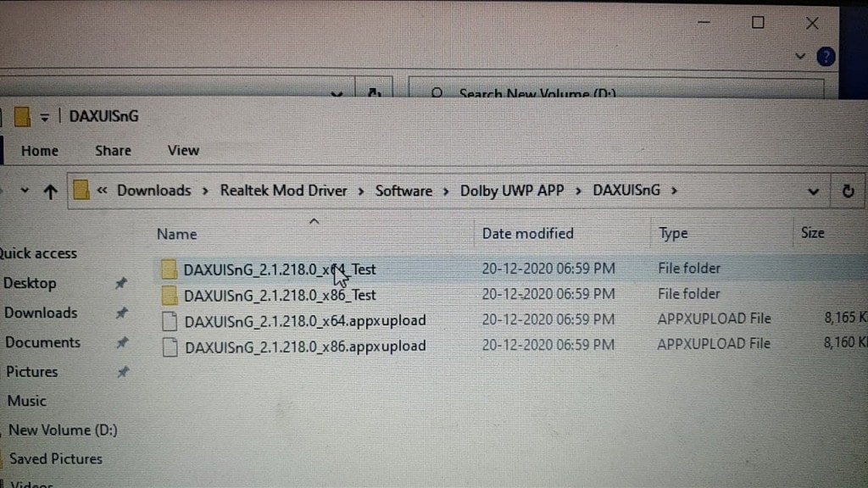This screenshot has height=488, width=868.
Task: Open the address bar history dropdown
Action: [813, 190]
